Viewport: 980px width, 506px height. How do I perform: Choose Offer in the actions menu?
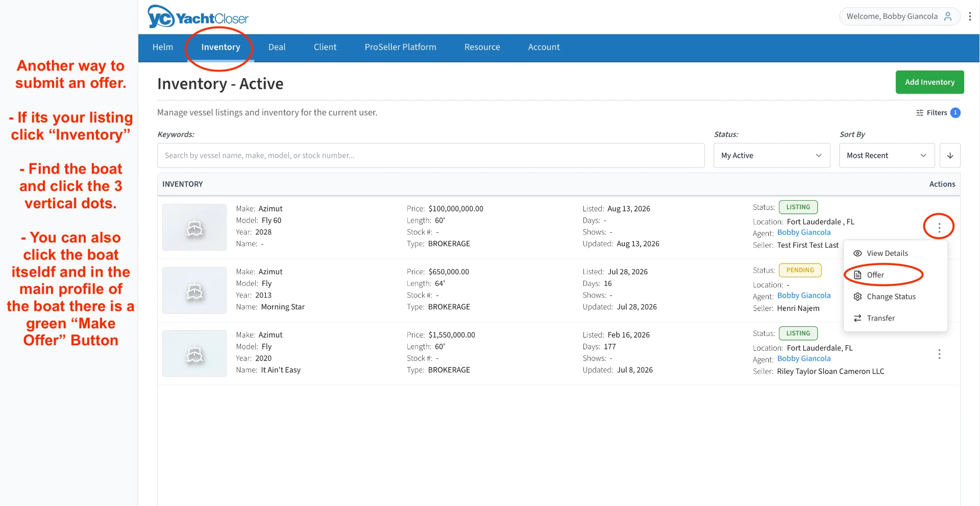[896, 275]
